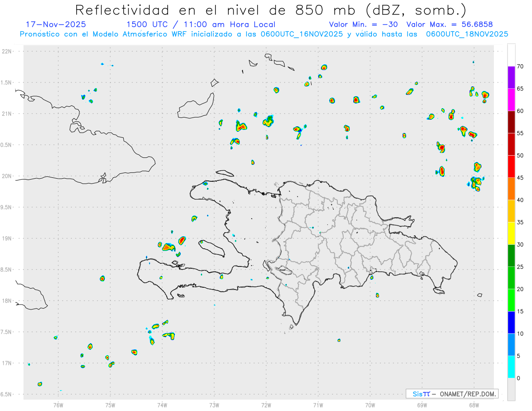
Task: Click the colorbar scale label "45"
Action: 520,178
